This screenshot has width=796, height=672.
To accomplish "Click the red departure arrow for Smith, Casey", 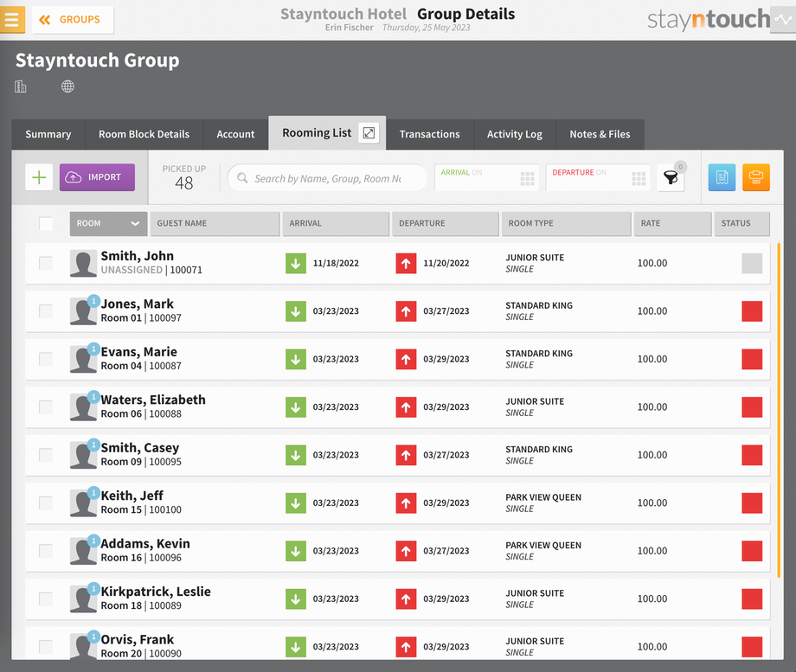I will pyautogui.click(x=406, y=455).
